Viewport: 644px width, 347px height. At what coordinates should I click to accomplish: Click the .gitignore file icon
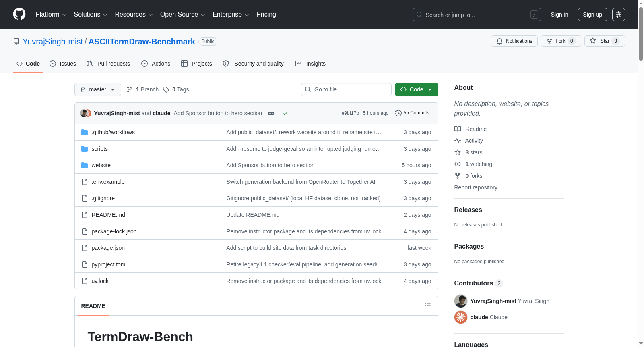point(85,198)
